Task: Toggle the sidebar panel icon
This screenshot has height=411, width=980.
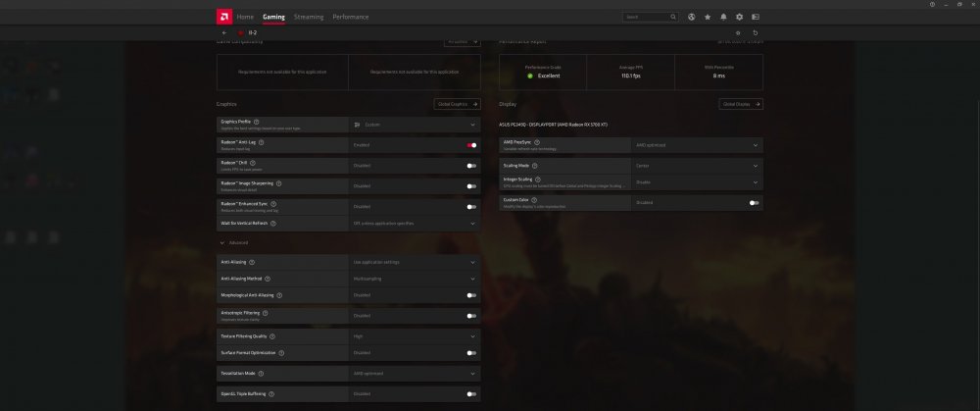Action: tap(755, 17)
